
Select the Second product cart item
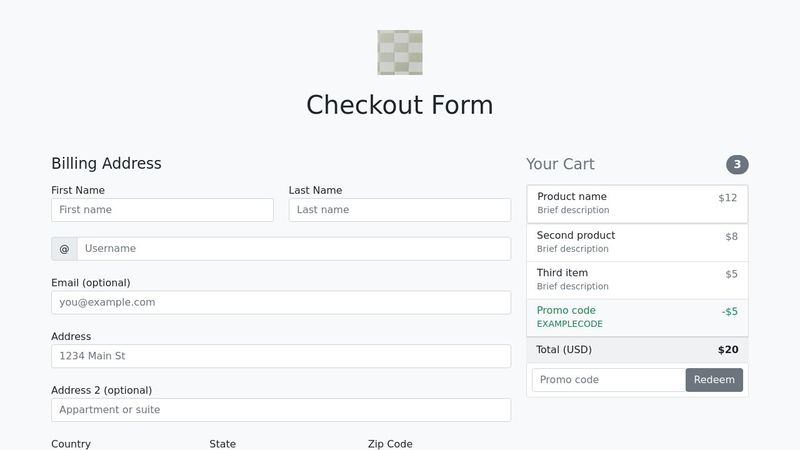[637, 242]
